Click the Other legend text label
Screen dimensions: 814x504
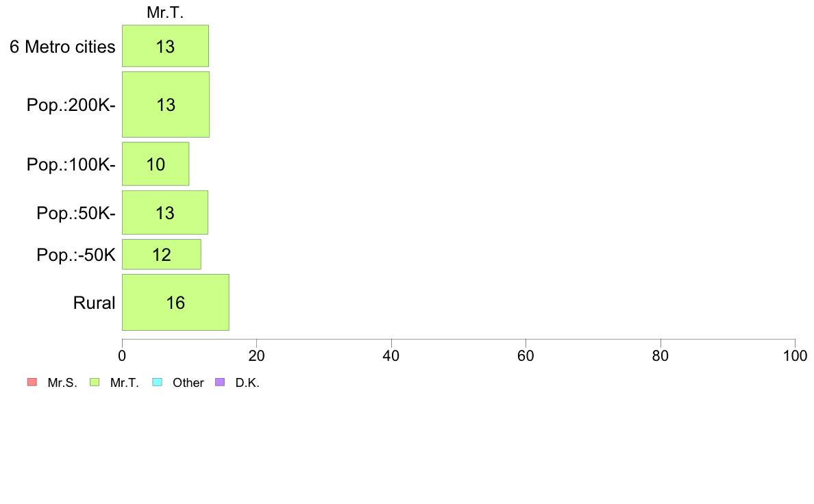(188, 383)
